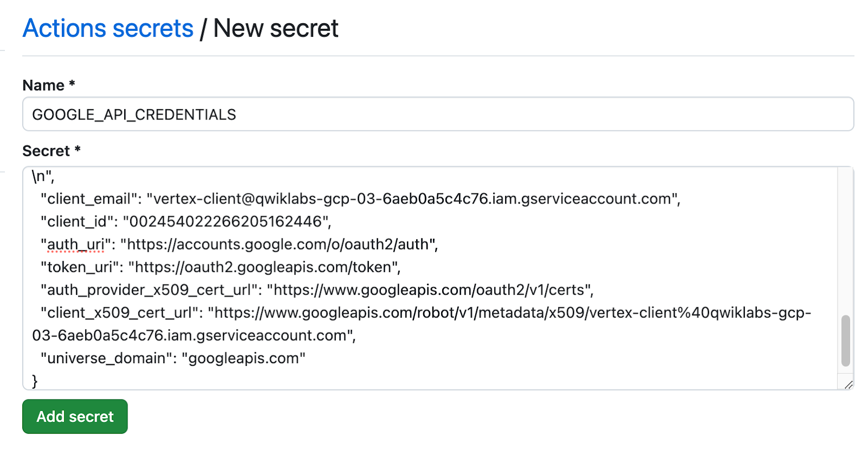Click the Secret field label
The height and width of the screenshot is (449, 868).
(x=46, y=151)
